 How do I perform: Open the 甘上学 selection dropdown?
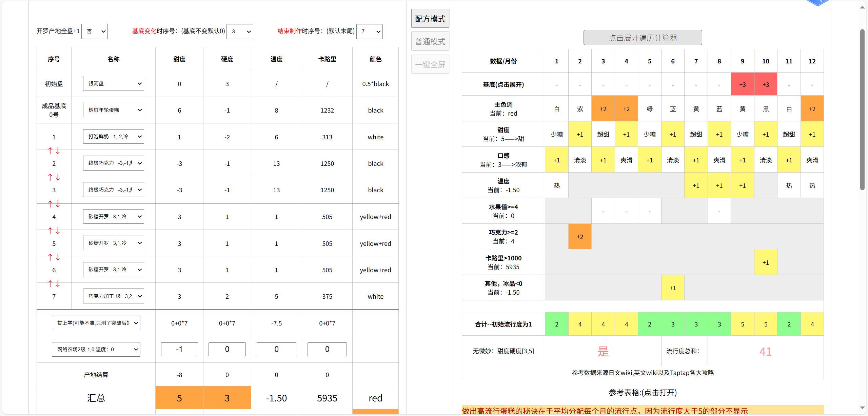(96, 323)
